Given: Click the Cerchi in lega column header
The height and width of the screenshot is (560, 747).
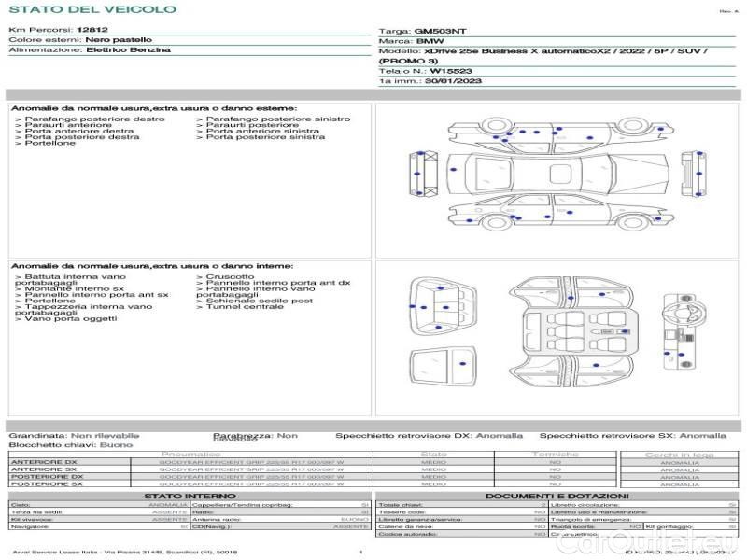Looking at the screenshot, I should [x=679, y=455].
